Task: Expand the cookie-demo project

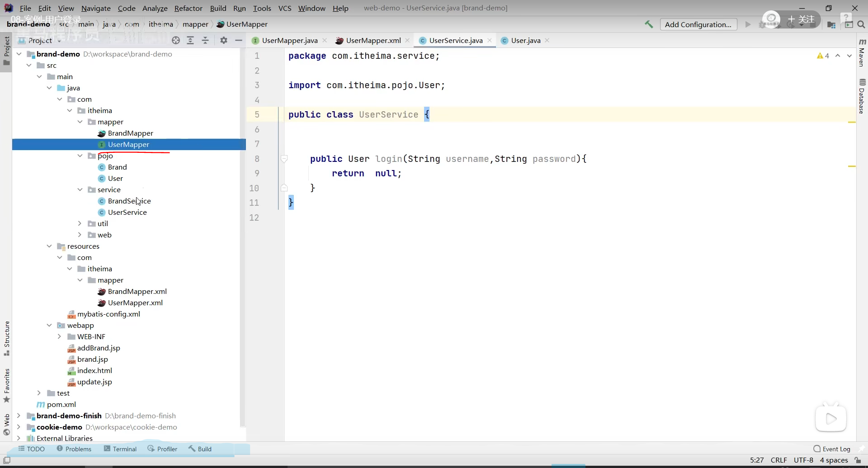Action: click(x=19, y=427)
